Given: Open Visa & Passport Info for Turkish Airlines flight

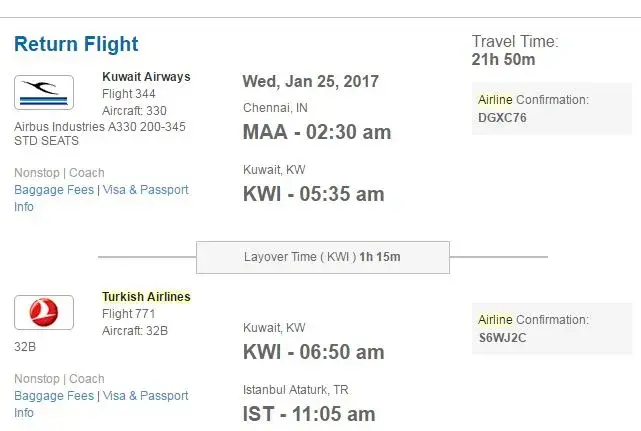Looking at the screenshot, I should 145,396.
